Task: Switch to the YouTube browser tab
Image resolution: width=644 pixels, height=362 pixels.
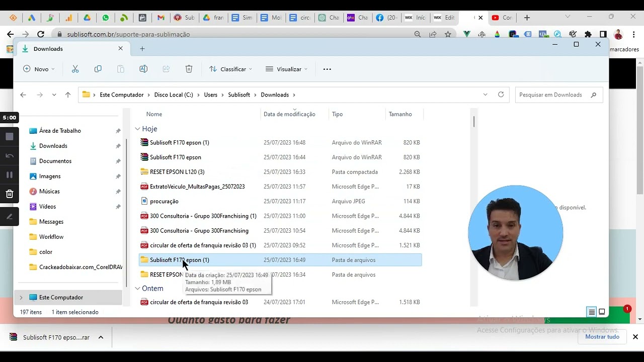Action: (x=502, y=18)
